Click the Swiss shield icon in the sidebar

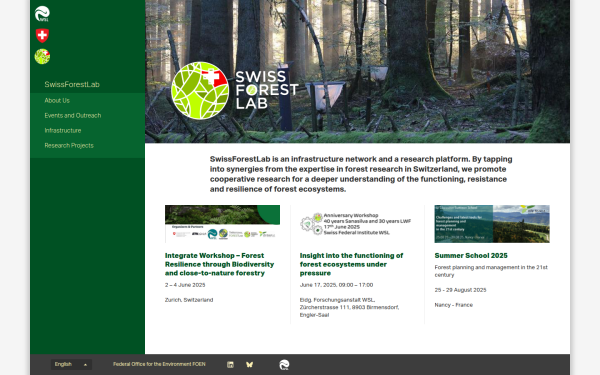click(x=42, y=35)
